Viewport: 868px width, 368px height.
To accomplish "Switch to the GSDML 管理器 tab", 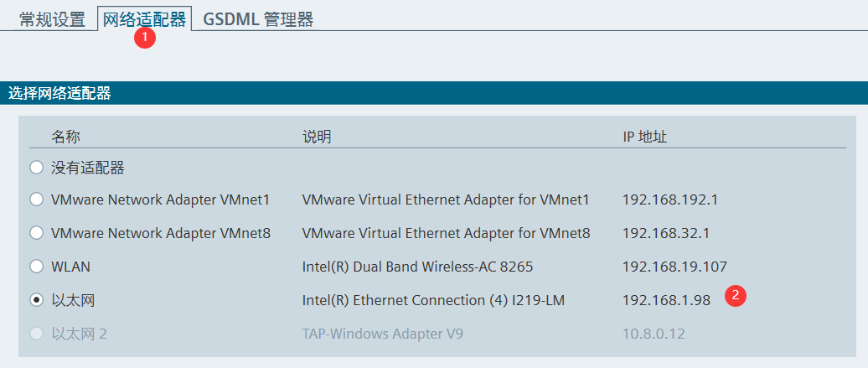I will tap(258, 19).
